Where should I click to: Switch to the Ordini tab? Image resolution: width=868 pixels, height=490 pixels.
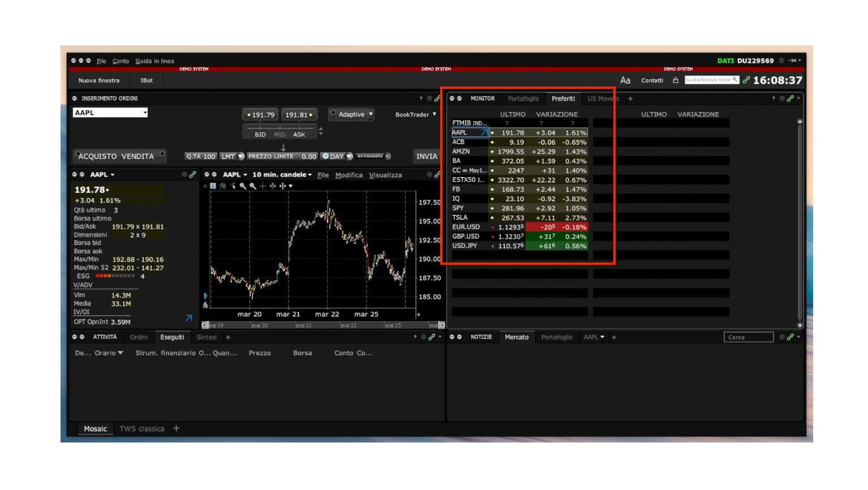click(139, 337)
